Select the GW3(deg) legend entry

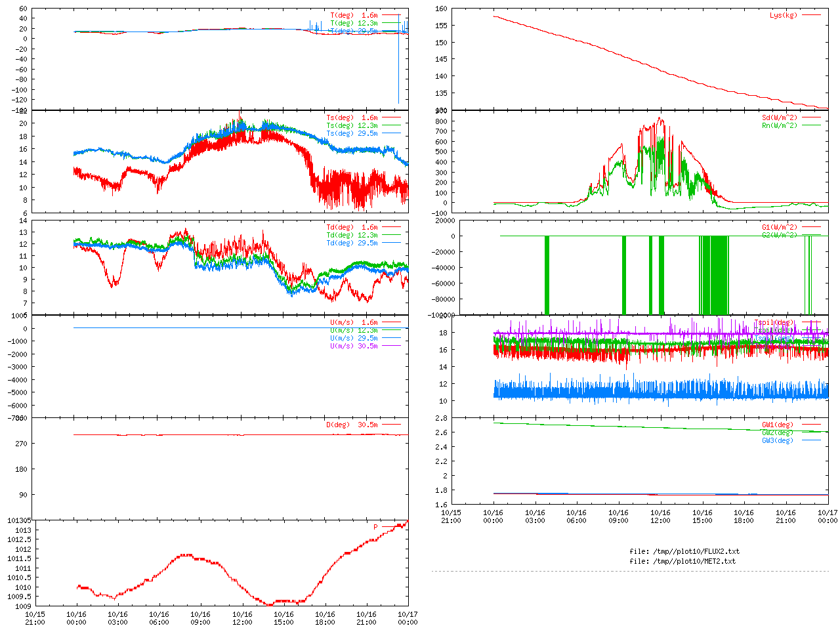point(777,440)
